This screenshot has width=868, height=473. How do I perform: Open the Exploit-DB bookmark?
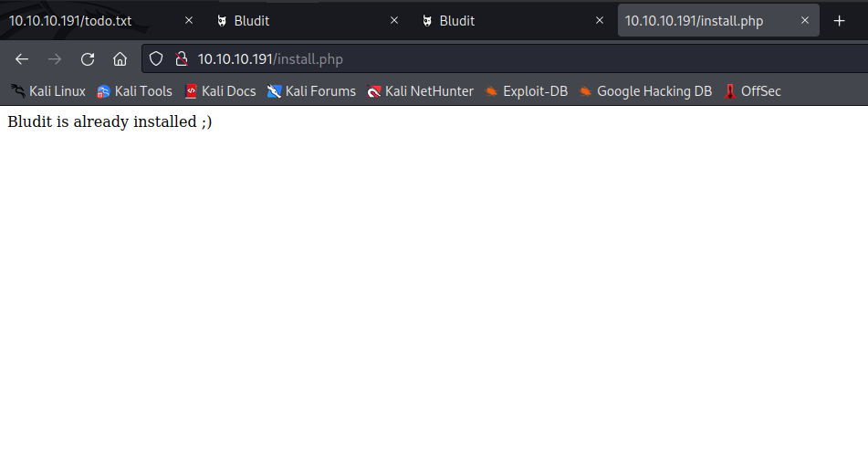pyautogui.click(x=526, y=91)
